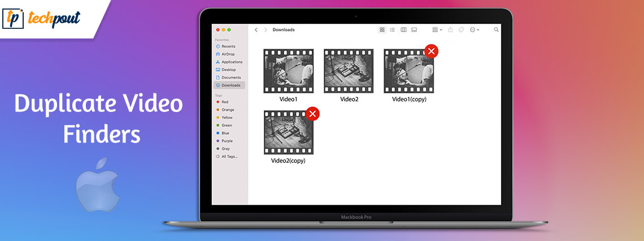Open Applications folder from sidebar
Viewport: 644px width, 241px height.
[231, 62]
